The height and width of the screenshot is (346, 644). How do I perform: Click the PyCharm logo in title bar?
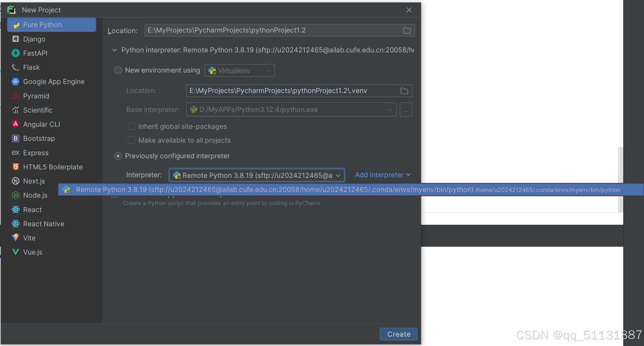(11, 10)
